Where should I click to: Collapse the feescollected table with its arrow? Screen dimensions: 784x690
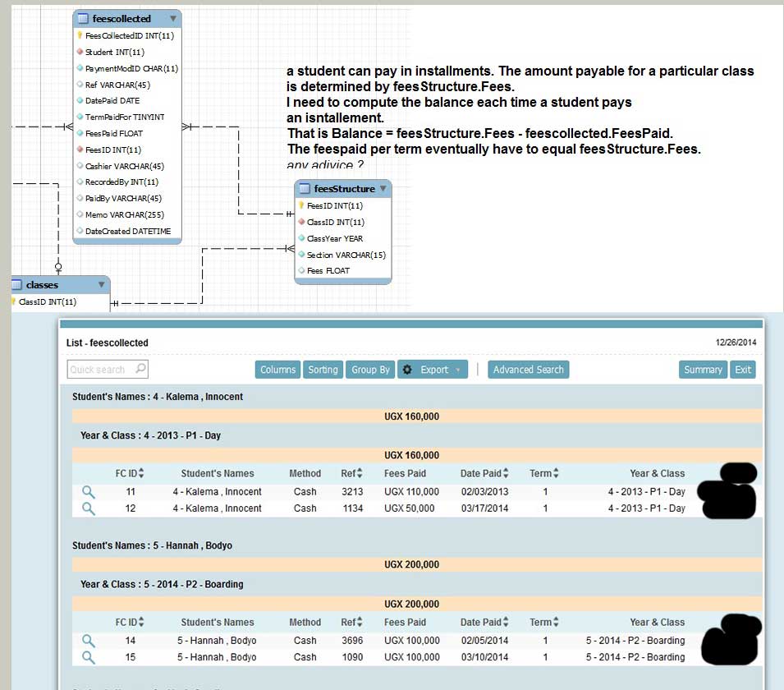(172, 18)
